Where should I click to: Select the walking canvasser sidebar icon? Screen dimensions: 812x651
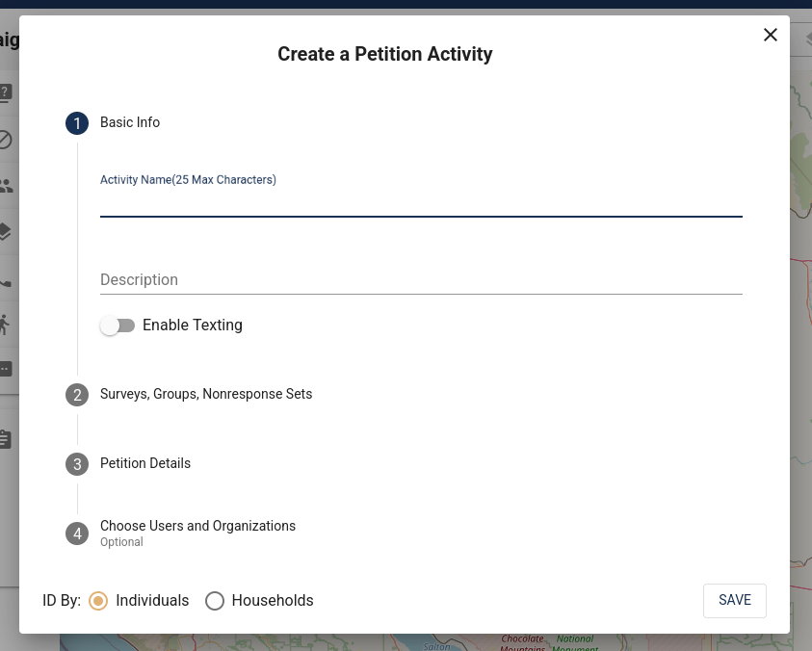3,324
